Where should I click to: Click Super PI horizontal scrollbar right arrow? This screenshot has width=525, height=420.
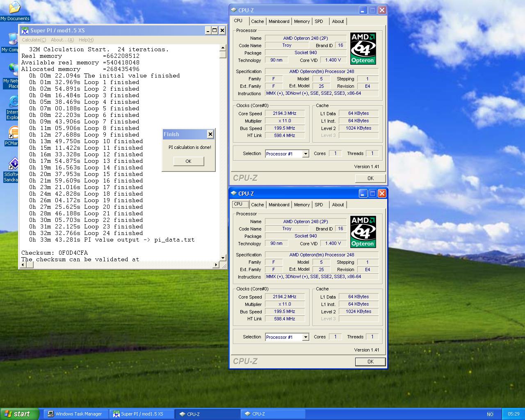(x=216, y=265)
